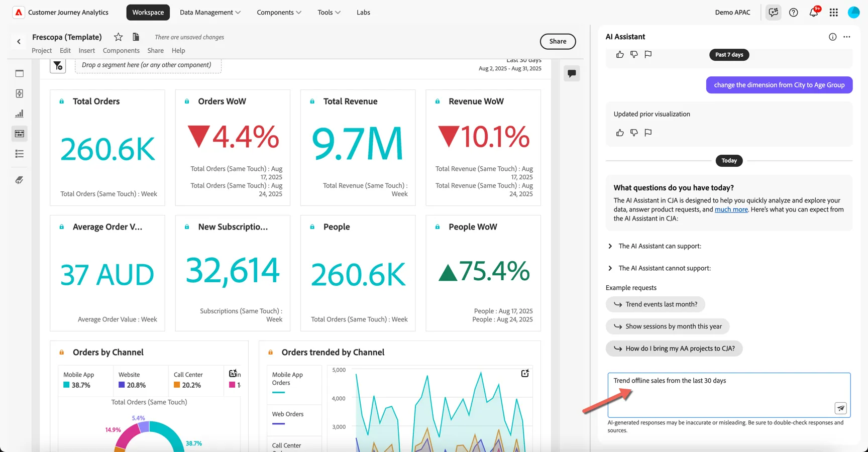
Task: Go back with the left arrow icon
Action: (x=19, y=42)
